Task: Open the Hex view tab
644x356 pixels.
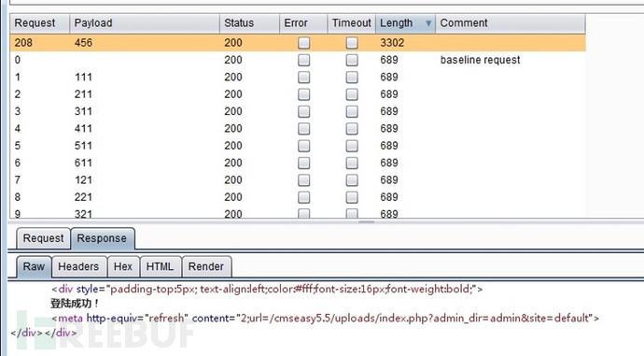Action: tap(123, 267)
